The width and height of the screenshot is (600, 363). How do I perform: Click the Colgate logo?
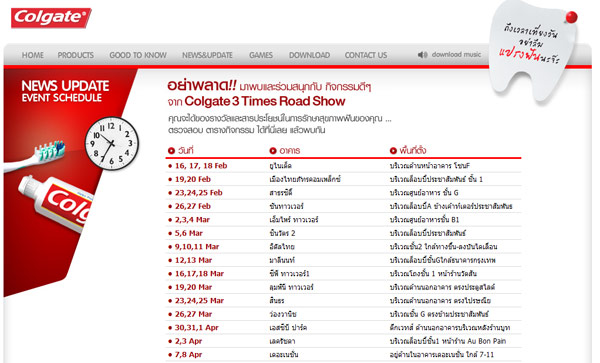tap(51, 18)
